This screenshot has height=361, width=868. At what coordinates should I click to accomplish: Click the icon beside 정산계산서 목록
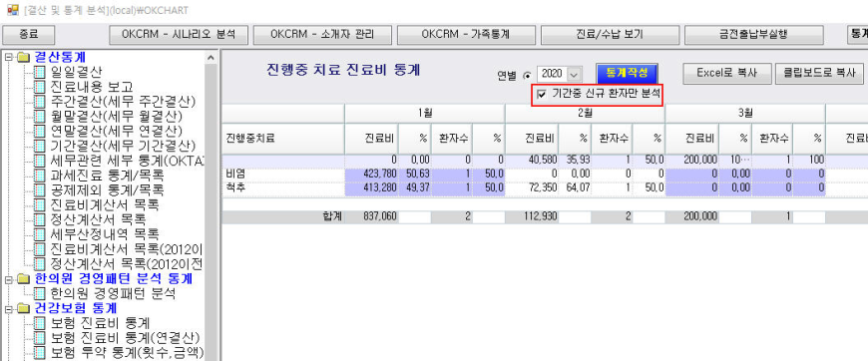point(39,219)
